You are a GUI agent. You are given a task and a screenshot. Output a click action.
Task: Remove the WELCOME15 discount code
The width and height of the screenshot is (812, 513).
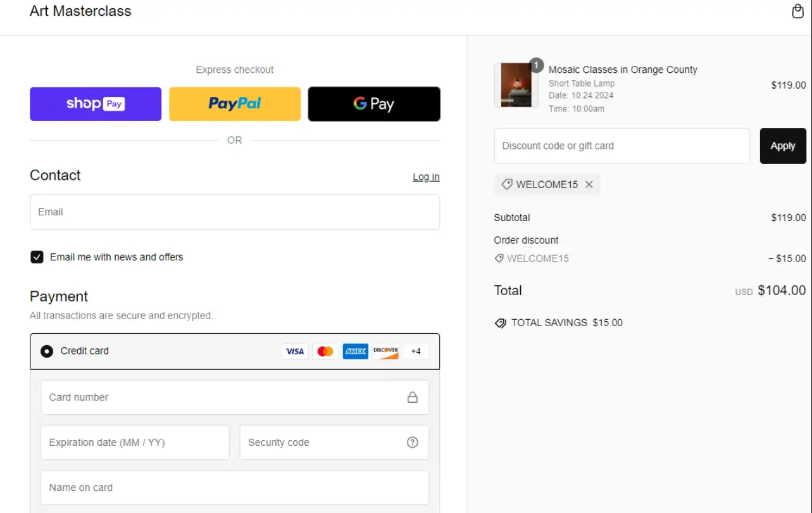pyautogui.click(x=589, y=184)
